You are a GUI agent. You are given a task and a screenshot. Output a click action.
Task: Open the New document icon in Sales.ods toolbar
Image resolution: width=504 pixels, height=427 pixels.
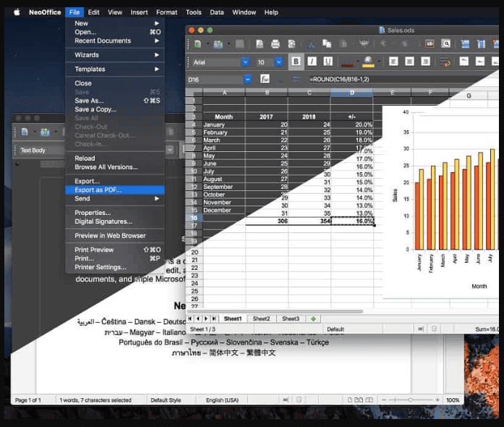point(197,44)
